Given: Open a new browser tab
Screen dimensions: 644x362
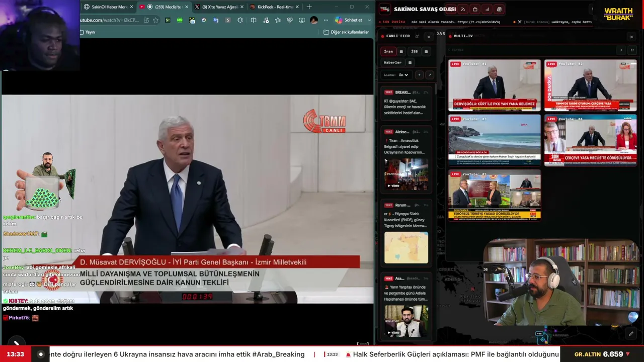Looking at the screenshot, I should [x=309, y=7].
